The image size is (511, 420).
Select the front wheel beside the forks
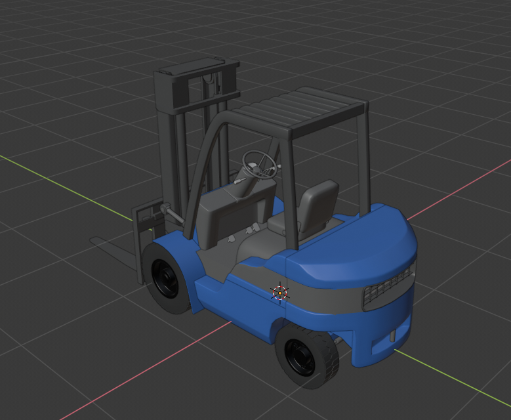[167, 278]
